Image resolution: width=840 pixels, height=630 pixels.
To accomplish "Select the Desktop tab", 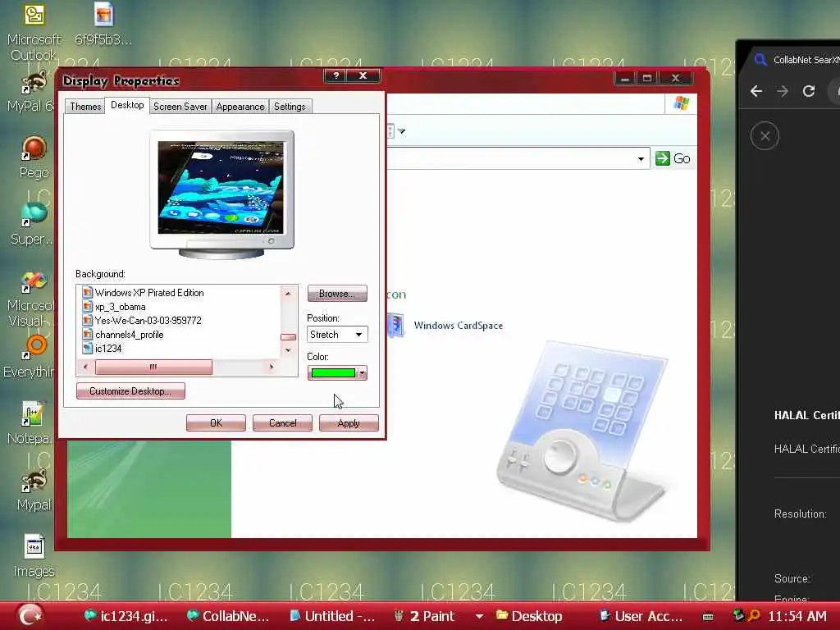I will click(127, 105).
